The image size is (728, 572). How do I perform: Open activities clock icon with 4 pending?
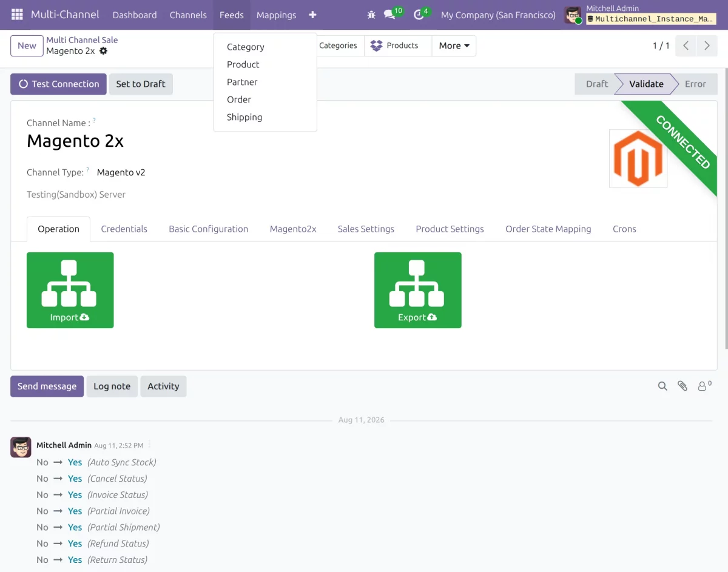click(x=422, y=13)
